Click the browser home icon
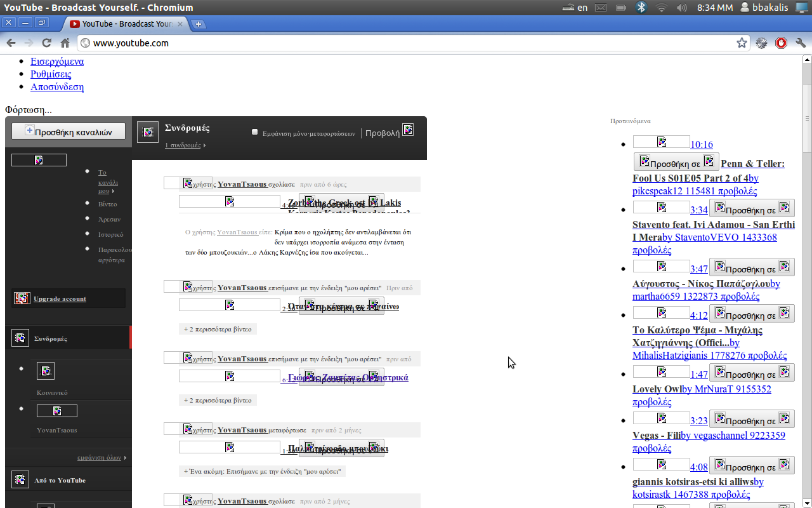The height and width of the screenshot is (508, 812). click(65, 43)
